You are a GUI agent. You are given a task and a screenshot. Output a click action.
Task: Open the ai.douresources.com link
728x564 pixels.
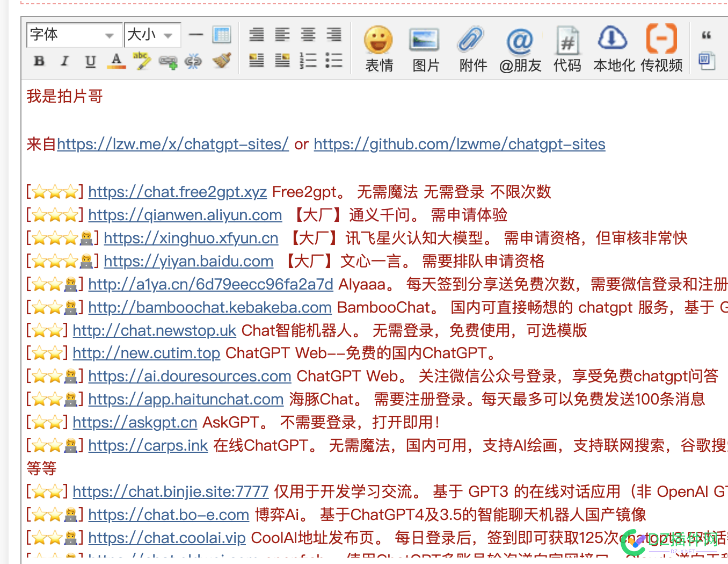190,376
